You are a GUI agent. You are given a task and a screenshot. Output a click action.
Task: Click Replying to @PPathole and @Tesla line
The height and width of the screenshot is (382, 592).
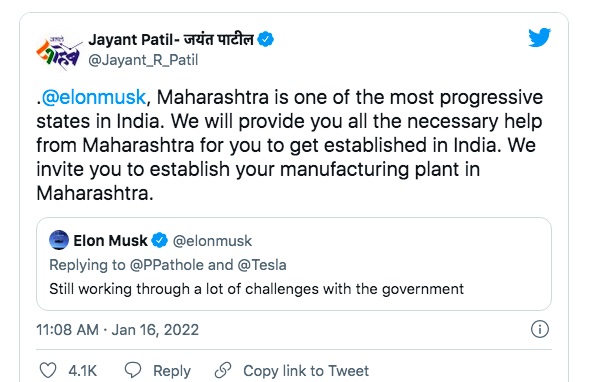(168, 265)
